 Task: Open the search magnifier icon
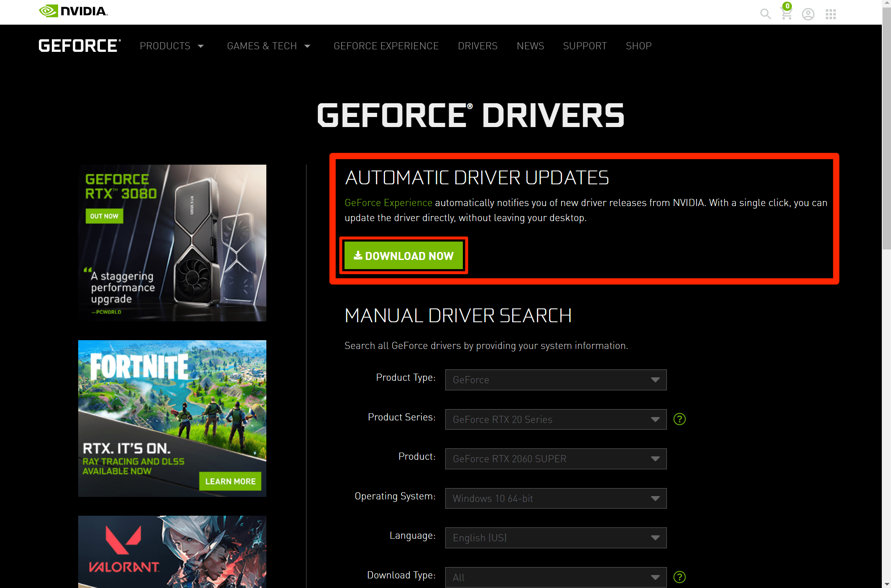765,14
